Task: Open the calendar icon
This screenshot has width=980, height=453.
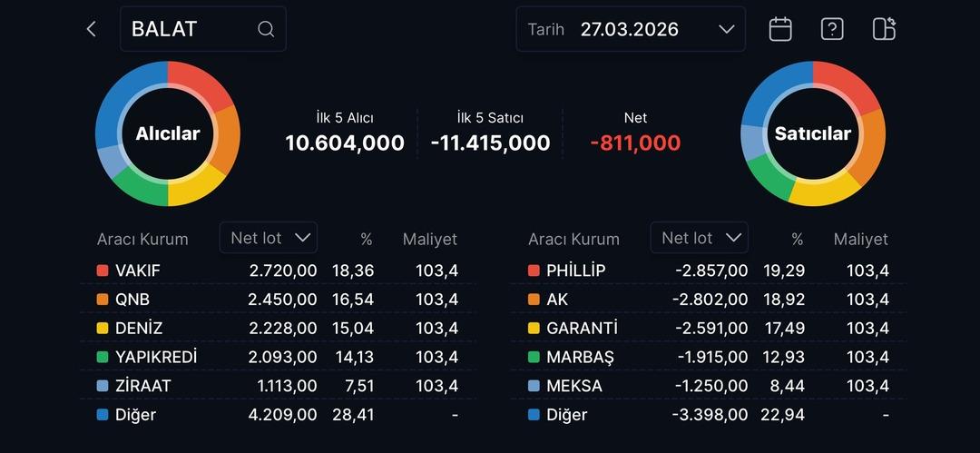Action: tap(780, 29)
